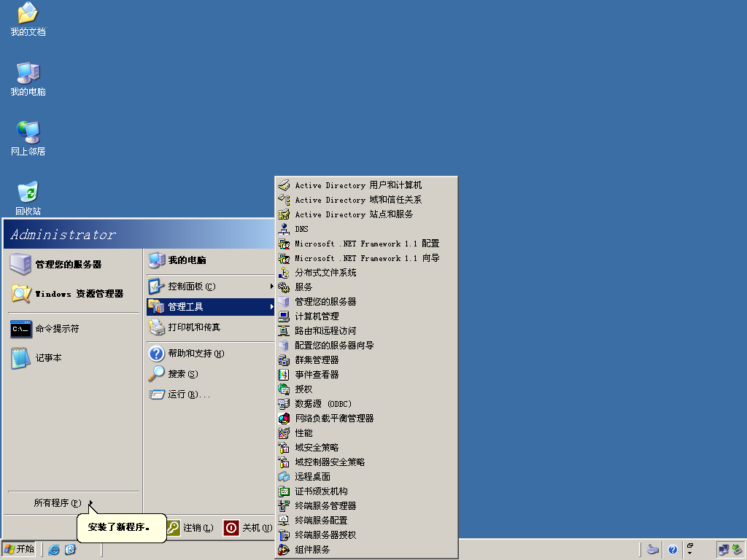Select highlighted 管理工具 menu item
Image resolution: width=747 pixels, height=560 pixels.
pyautogui.click(x=211, y=307)
